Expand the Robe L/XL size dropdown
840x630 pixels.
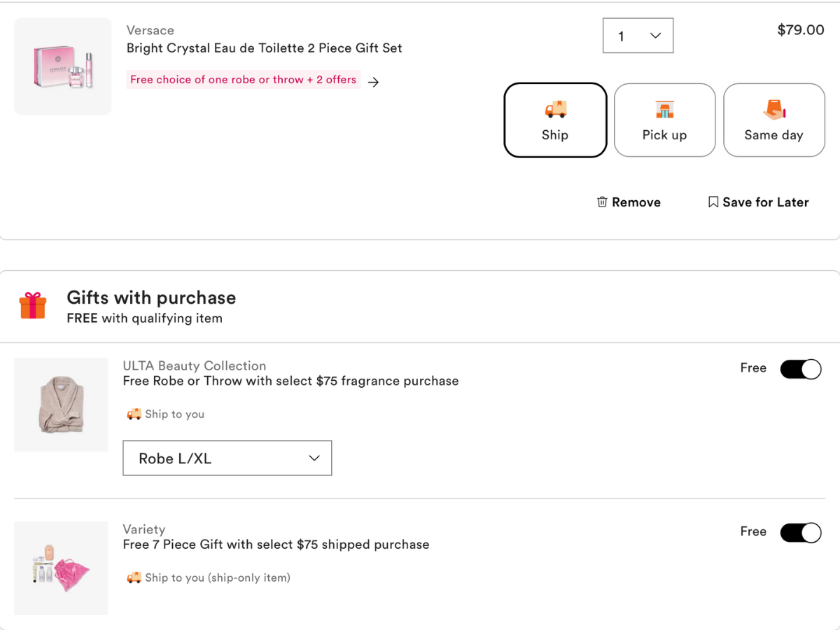point(227,458)
